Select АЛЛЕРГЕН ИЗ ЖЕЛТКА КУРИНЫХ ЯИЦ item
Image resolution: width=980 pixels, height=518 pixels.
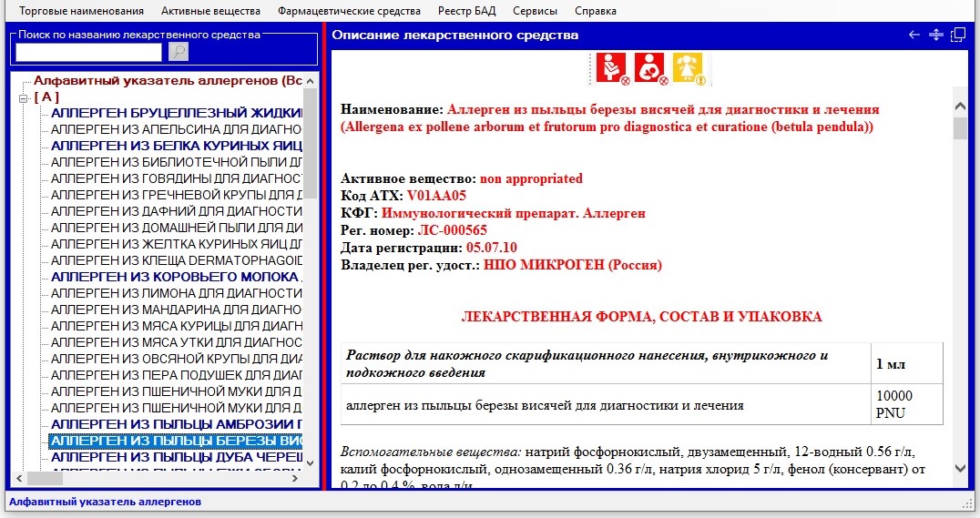pyautogui.click(x=177, y=244)
